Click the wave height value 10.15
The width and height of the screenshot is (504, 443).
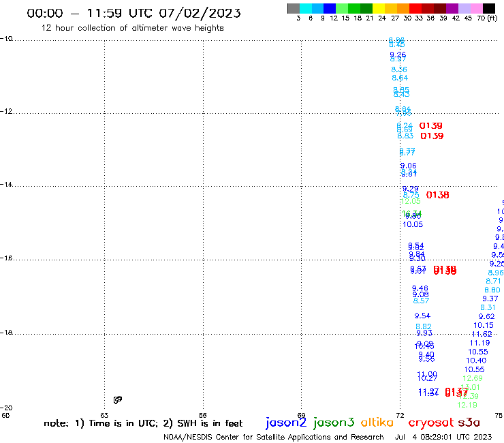pyautogui.click(x=484, y=326)
